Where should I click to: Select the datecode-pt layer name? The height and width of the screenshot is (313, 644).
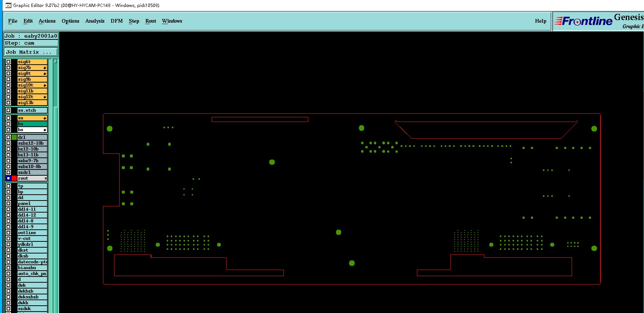(x=32, y=262)
